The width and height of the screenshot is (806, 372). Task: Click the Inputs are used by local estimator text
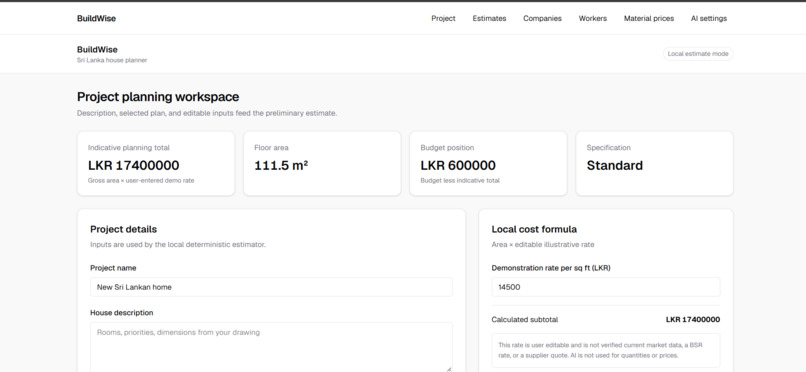coord(178,245)
